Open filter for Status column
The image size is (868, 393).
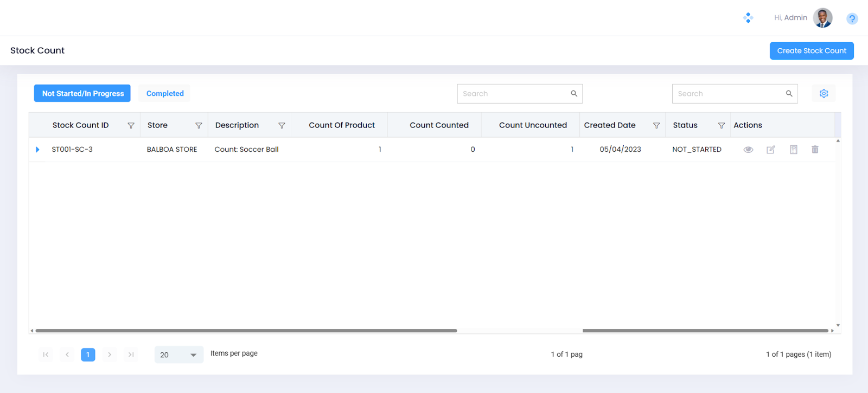721,125
